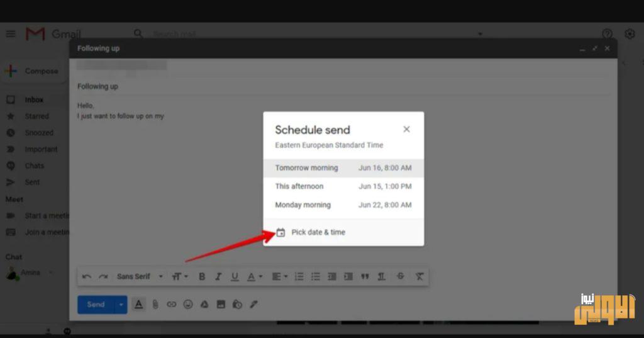The image size is (644, 338).
Task: Click the calendar icon in Schedule send
Action: tap(280, 232)
